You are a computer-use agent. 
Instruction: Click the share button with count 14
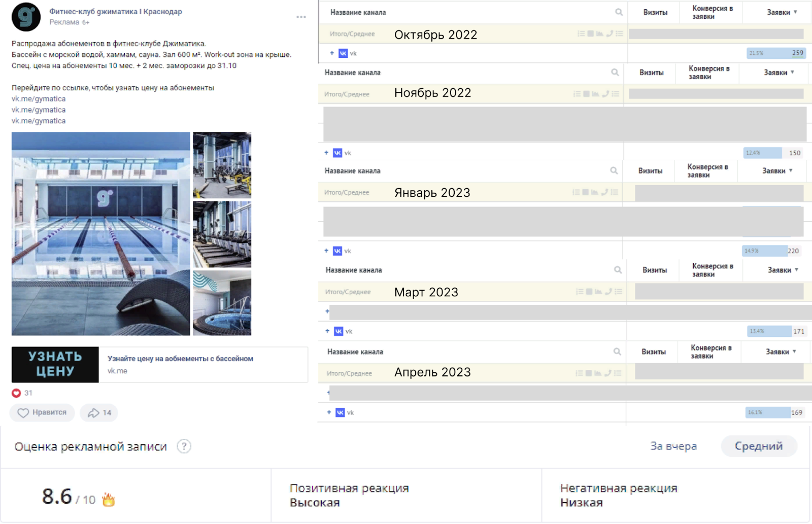99,412
